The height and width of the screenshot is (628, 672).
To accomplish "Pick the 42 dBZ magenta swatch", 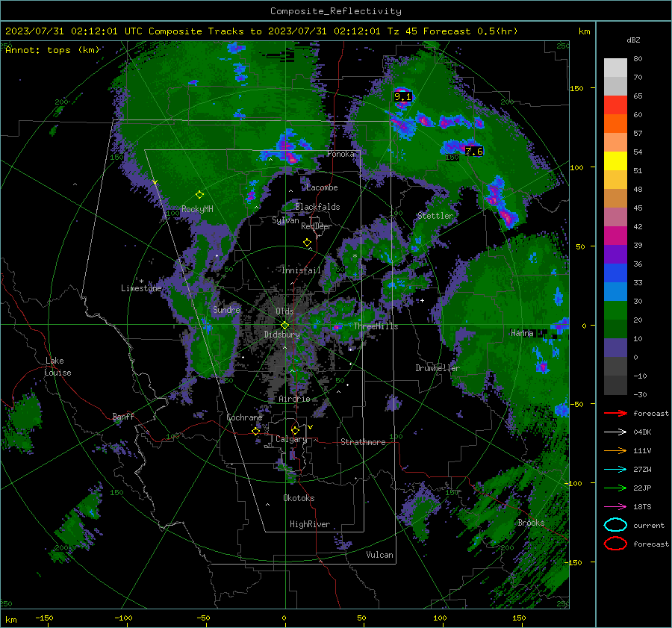I will (x=615, y=236).
